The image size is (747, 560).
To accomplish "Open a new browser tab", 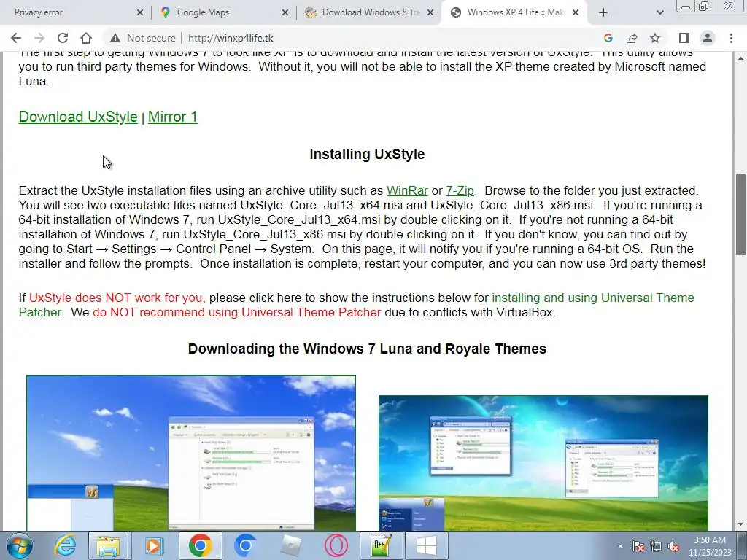I will (603, 12).
